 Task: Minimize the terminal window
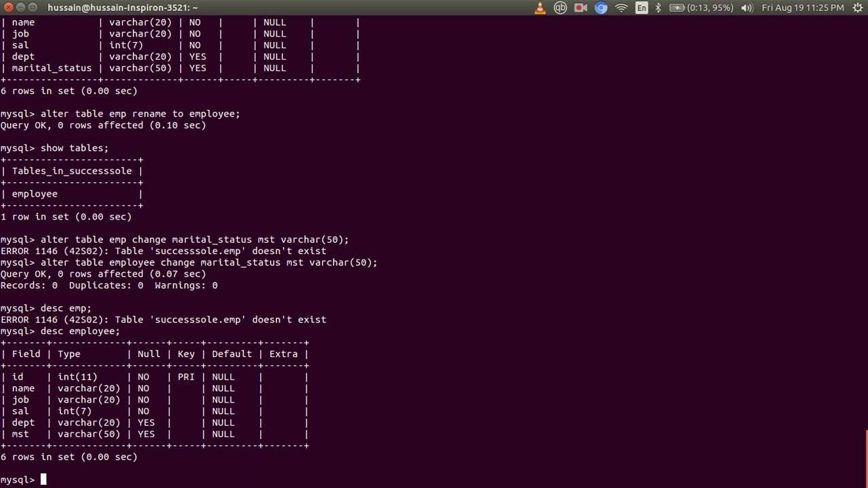pos(20,7)
